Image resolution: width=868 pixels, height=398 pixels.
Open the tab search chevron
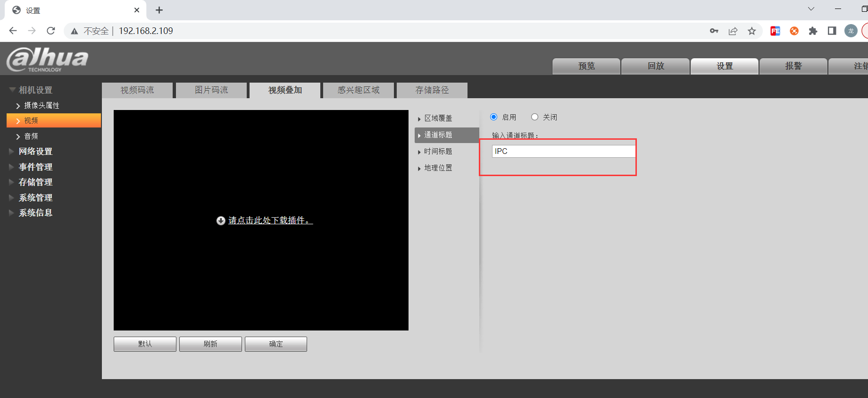click(x=811, y=9)
